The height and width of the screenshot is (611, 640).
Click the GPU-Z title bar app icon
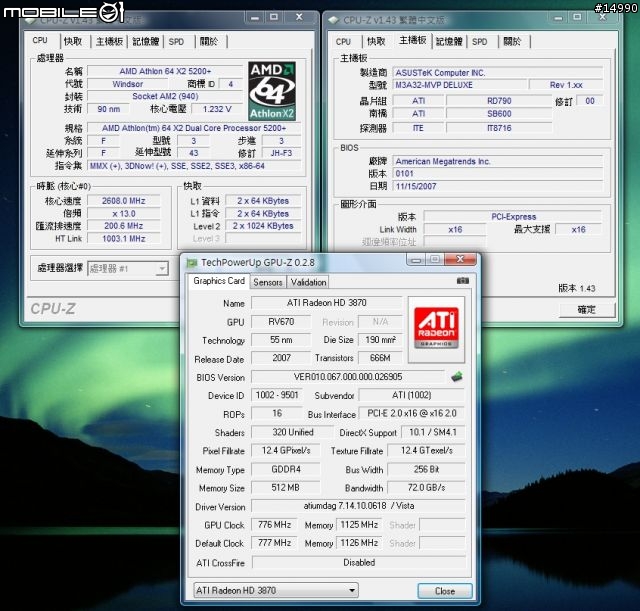pyautogui.click(x=191, y=262)
